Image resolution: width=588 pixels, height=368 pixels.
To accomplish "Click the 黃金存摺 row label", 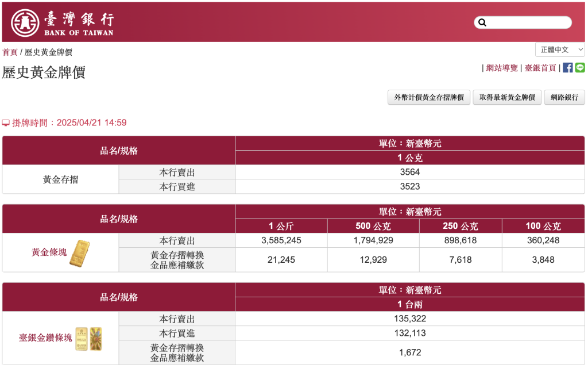I will tap(60, 179).
